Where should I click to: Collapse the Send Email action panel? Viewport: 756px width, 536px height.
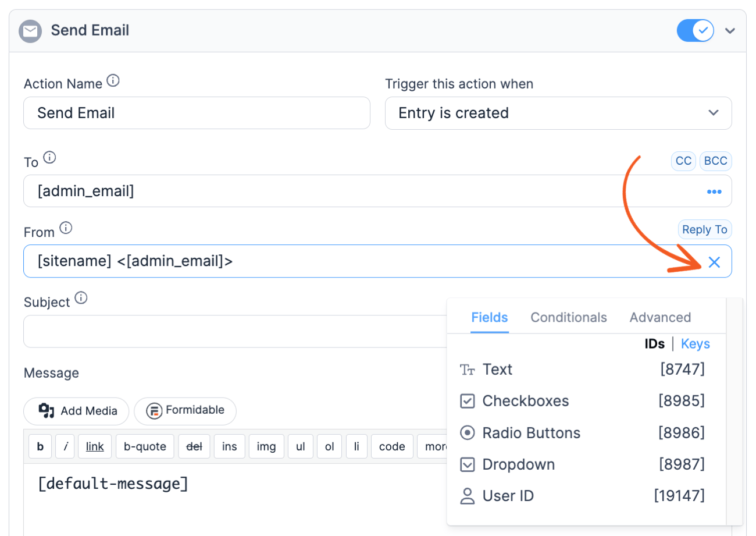(730, 31)
